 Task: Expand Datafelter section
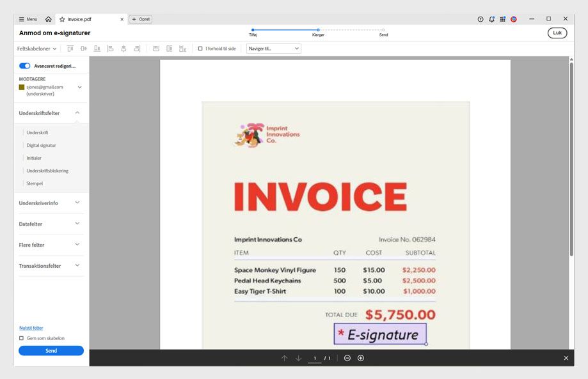pos(77,224)
